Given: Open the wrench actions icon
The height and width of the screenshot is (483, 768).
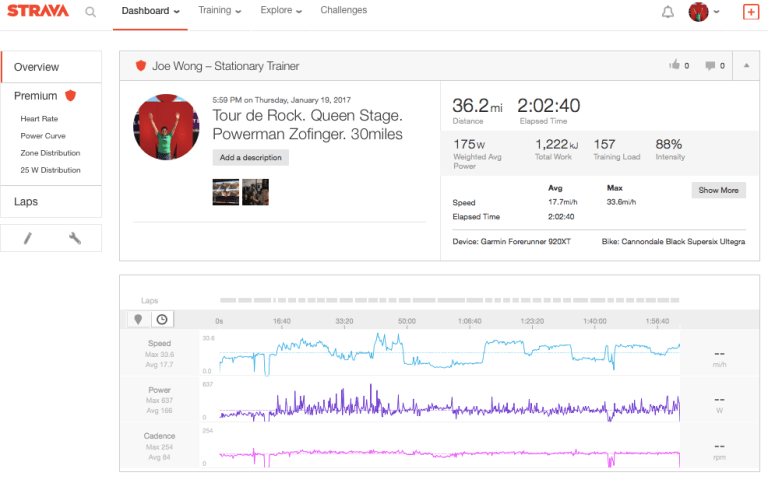Looking at the screenshot, I should click(75, 238).
